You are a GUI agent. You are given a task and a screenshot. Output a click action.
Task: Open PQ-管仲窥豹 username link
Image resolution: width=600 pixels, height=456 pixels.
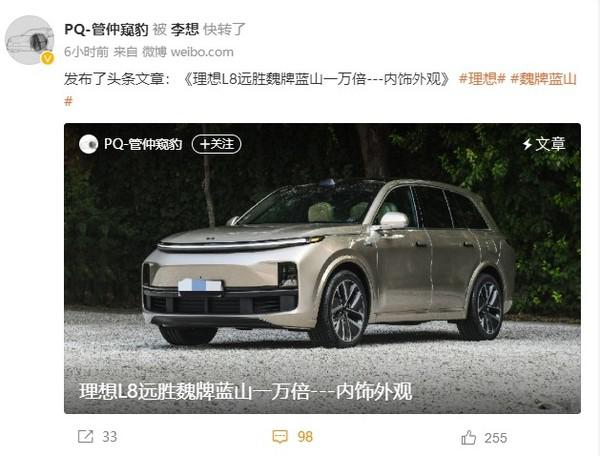106,29
